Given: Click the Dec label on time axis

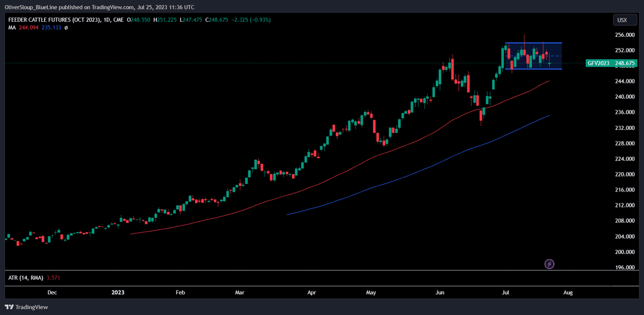Looking at the screenshot, I should tap(52, 293).
